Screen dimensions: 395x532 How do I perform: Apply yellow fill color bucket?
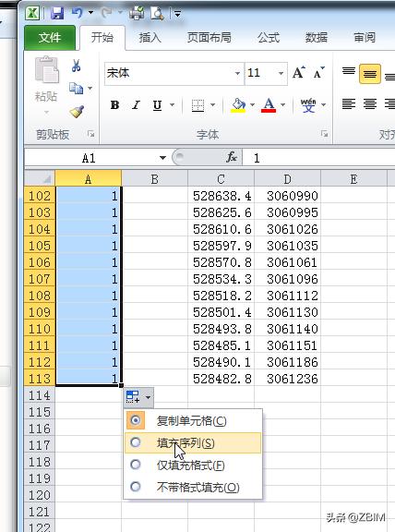point(238,105)
